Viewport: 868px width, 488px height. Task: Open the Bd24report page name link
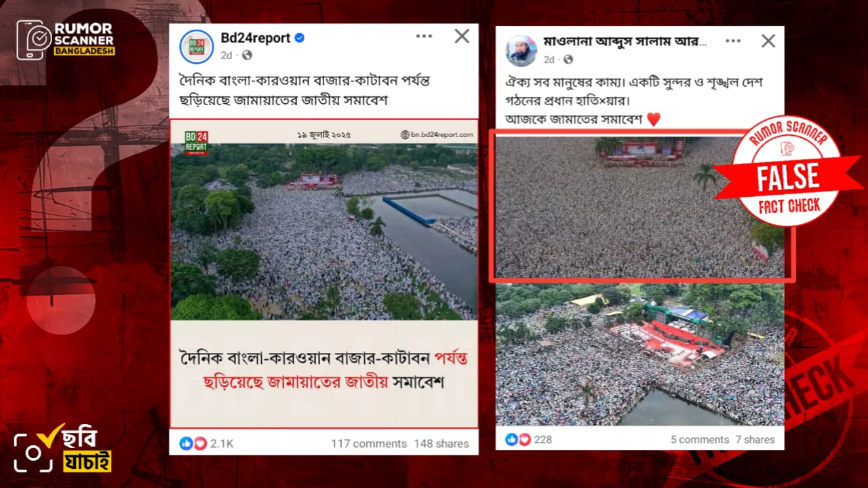pos(256,38)
